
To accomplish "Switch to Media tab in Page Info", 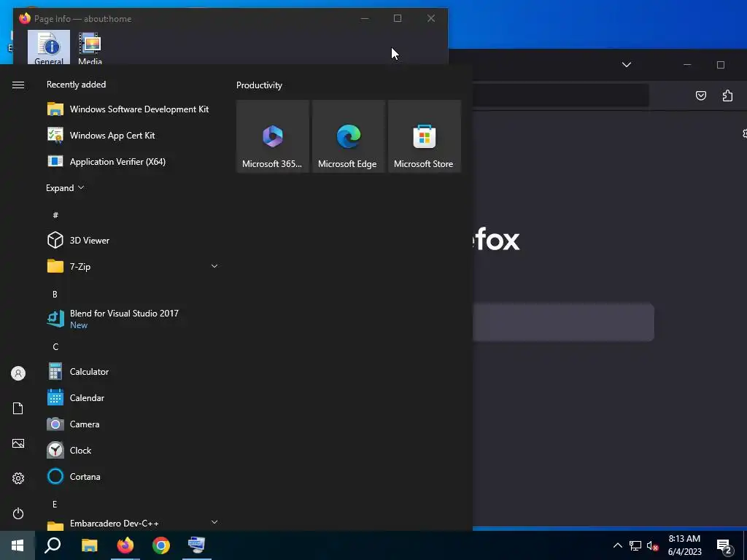I will [90, 47].
